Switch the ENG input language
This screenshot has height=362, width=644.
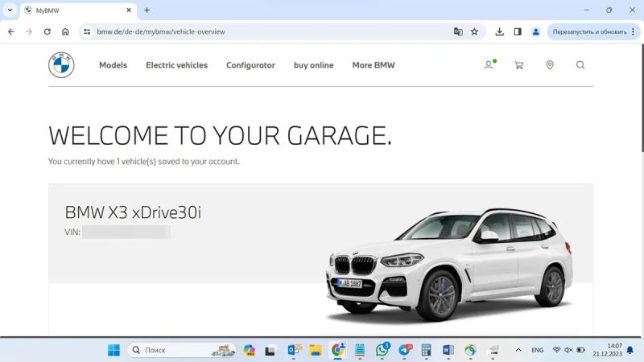coord(537,350)
